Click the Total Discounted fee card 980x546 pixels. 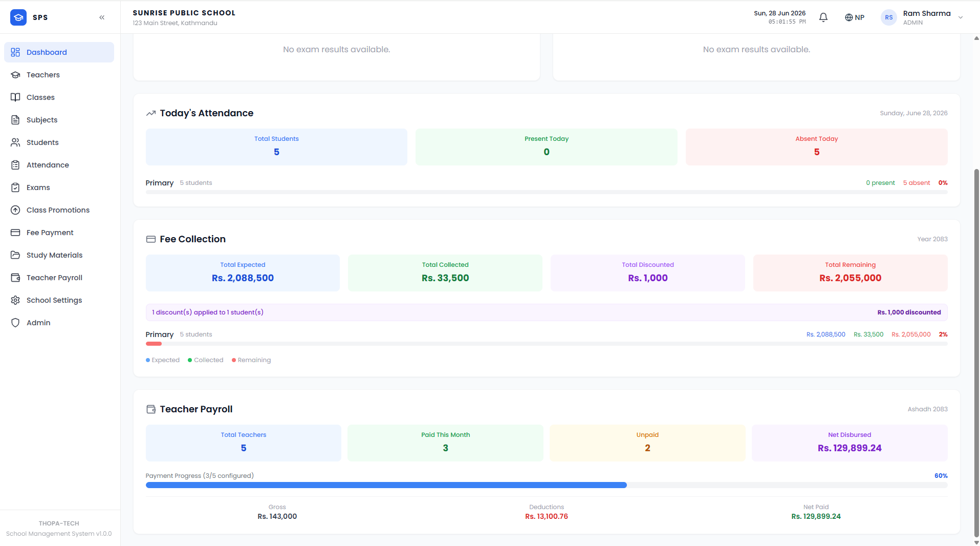pos(648,273)
